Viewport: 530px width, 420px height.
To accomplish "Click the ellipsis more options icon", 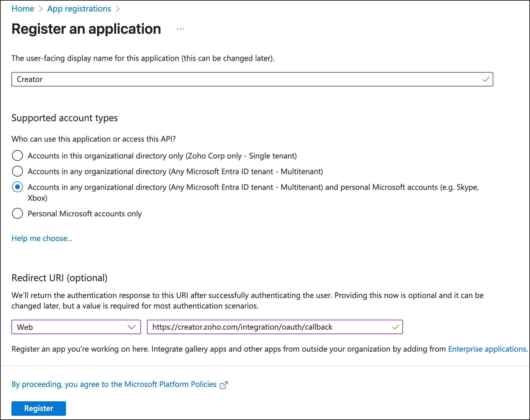I will [180, 29].
